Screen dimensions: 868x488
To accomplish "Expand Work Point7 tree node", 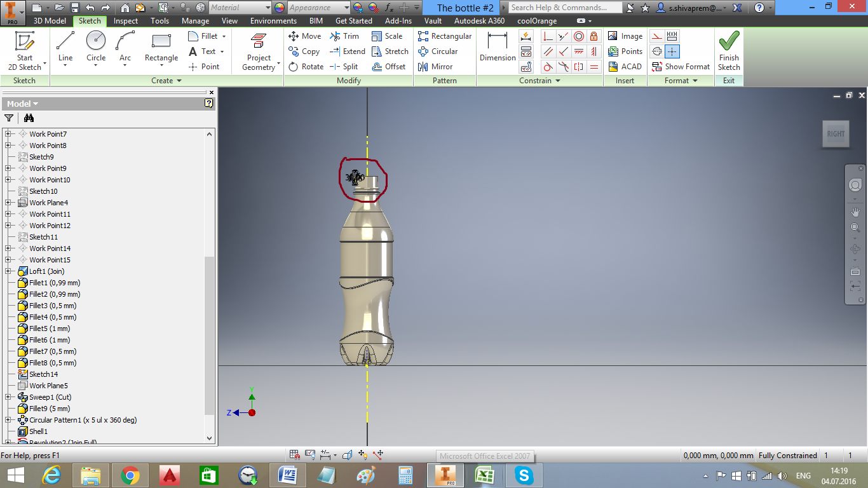I will (x=9, y=134).
